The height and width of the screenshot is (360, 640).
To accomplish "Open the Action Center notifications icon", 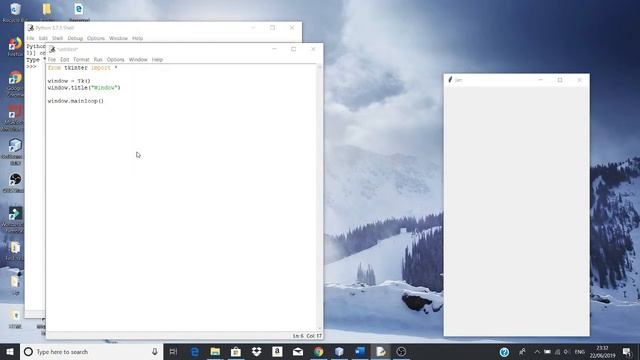I will pyautogui.click(x=627, y=351).
